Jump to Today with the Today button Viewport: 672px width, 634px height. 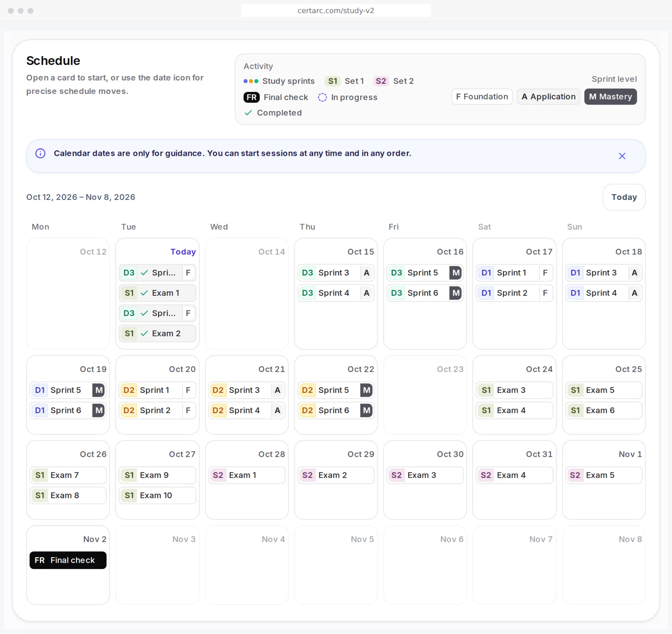click(624, 197)
